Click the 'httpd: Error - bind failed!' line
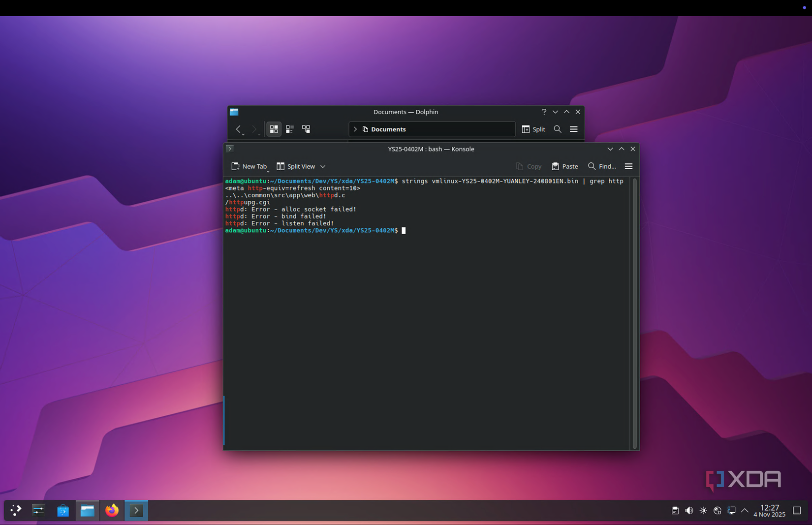This screenshot has width=812, height=525. [276, 216]
